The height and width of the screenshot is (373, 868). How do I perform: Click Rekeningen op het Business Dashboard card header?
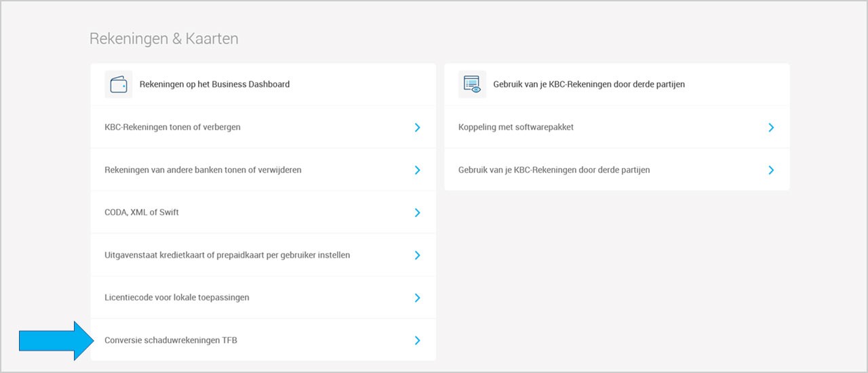pyautogui.click(x=263, y=85)
